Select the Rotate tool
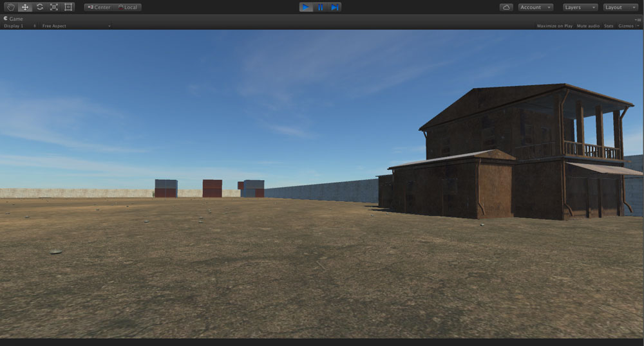The height and width of the screenshot is (346, 644). click(x=39, y=7)
